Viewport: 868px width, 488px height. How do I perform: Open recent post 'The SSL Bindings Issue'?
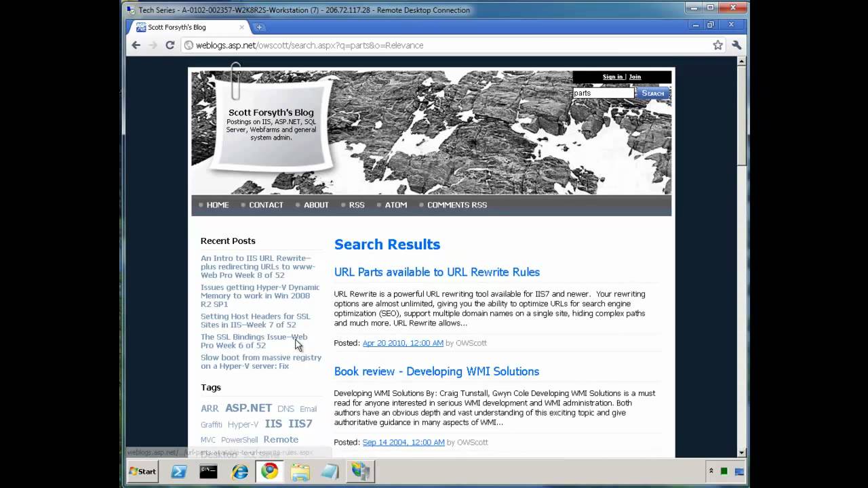coord(254,341)
